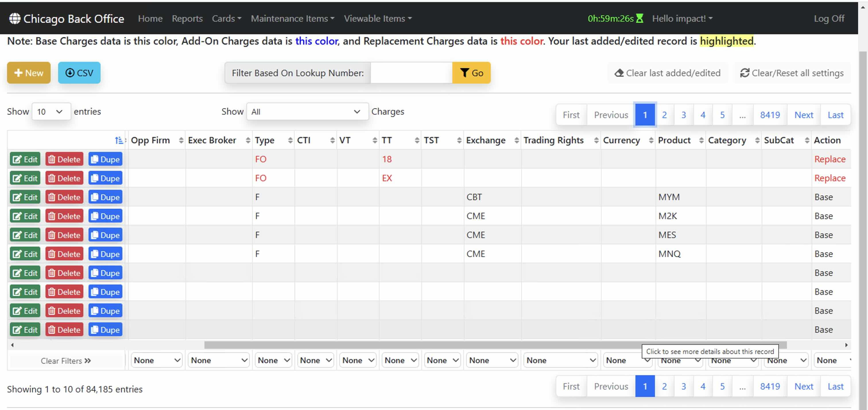Image resolution: width=868 pixels, height=410 pixels.
Task: Toggle sorting on the Type column
Action: (290, 140)
